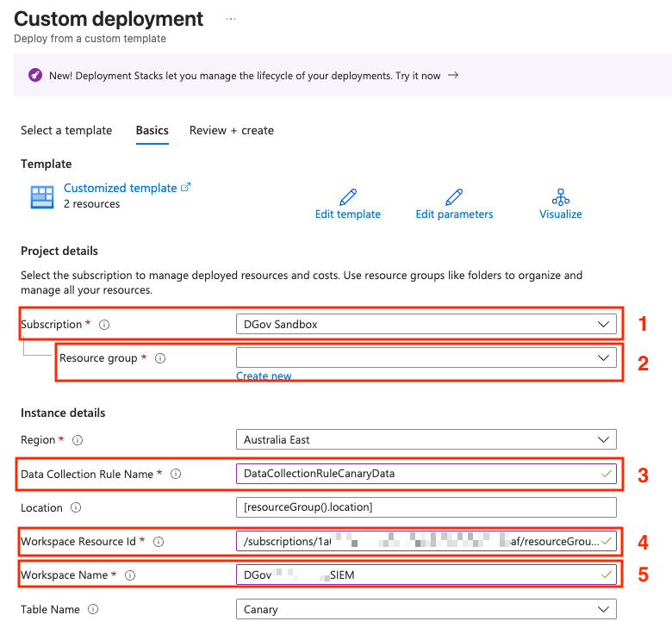Image resolution: width=672 pixels, height=640 pixels.
Task: Click the checkmark in Workspace Name field
Action: (606, 575)
